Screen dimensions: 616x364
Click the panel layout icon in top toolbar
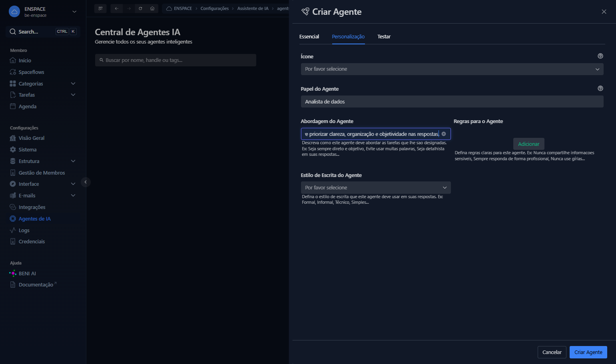pos(100,8)
